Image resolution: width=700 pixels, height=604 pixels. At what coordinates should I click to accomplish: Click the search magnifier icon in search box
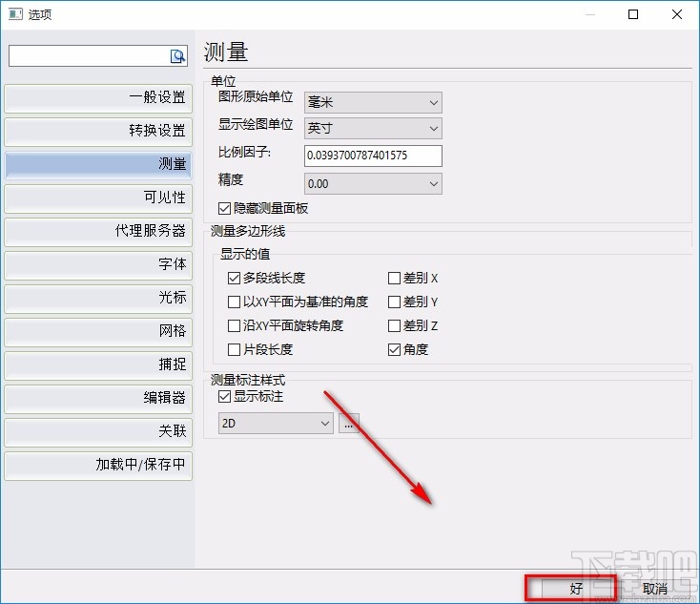[178, 56]
